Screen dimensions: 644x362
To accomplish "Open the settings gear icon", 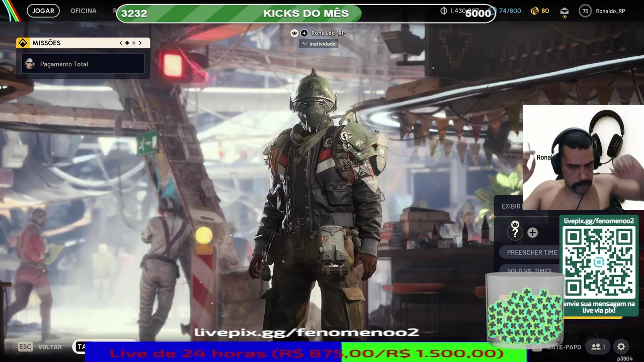I will (x=621, y=347).
